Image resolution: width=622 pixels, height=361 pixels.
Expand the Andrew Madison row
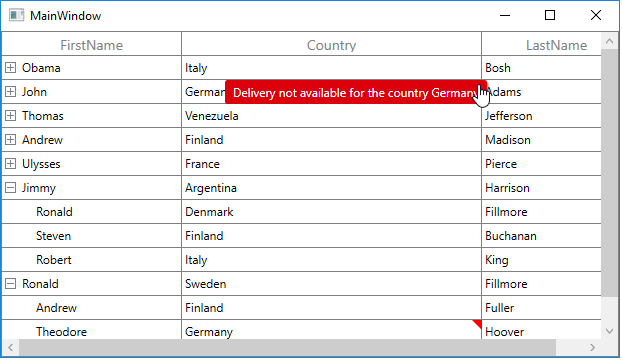pos(11,140)
